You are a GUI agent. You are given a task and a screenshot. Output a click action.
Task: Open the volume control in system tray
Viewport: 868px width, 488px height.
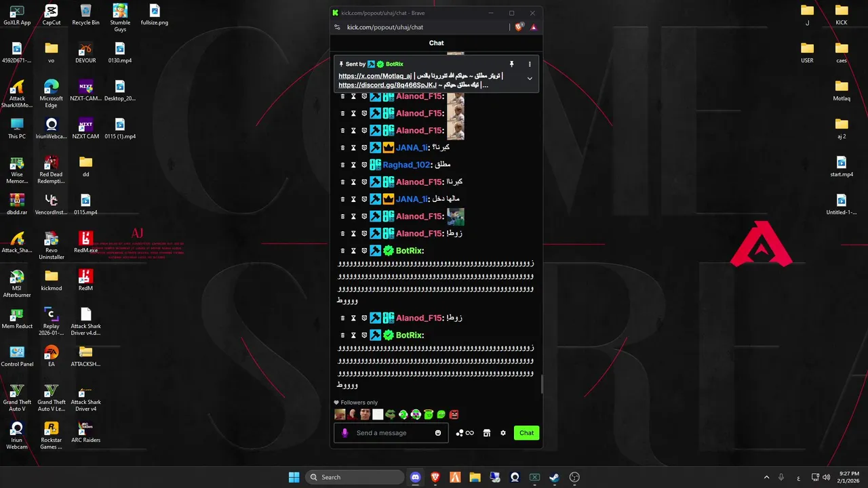click(x=827, y=477)
